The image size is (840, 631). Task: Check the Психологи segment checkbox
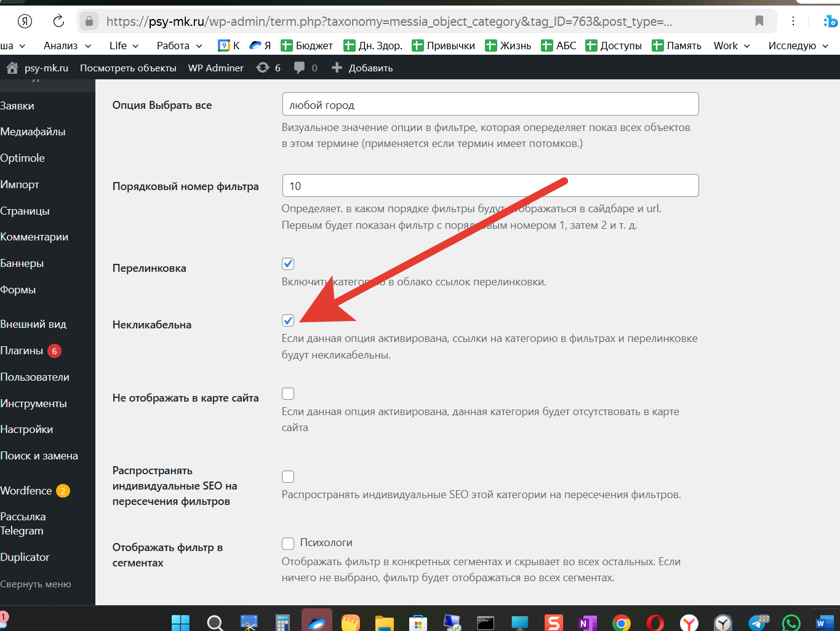[288, 543]
